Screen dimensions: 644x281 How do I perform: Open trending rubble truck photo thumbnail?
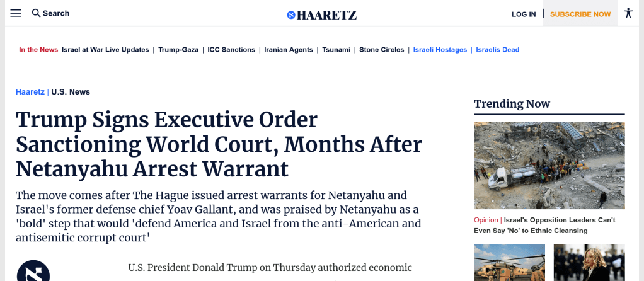click(549, 165)
